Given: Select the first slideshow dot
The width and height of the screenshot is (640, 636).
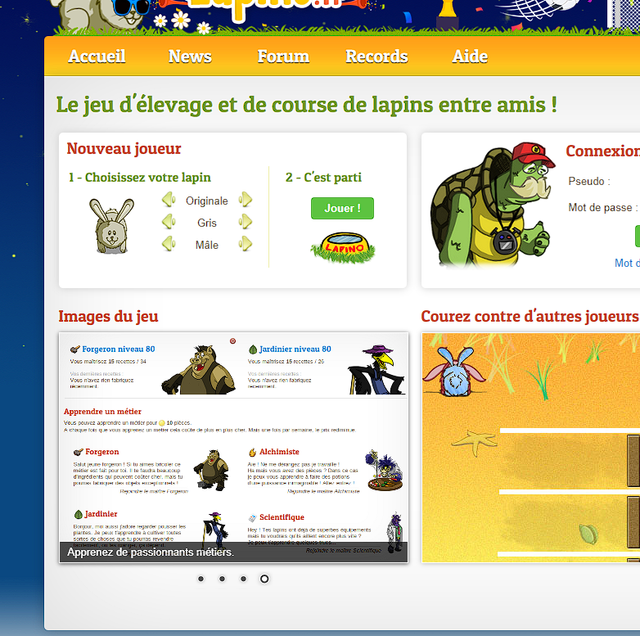Looking at the screenshot, I should 201,579.
